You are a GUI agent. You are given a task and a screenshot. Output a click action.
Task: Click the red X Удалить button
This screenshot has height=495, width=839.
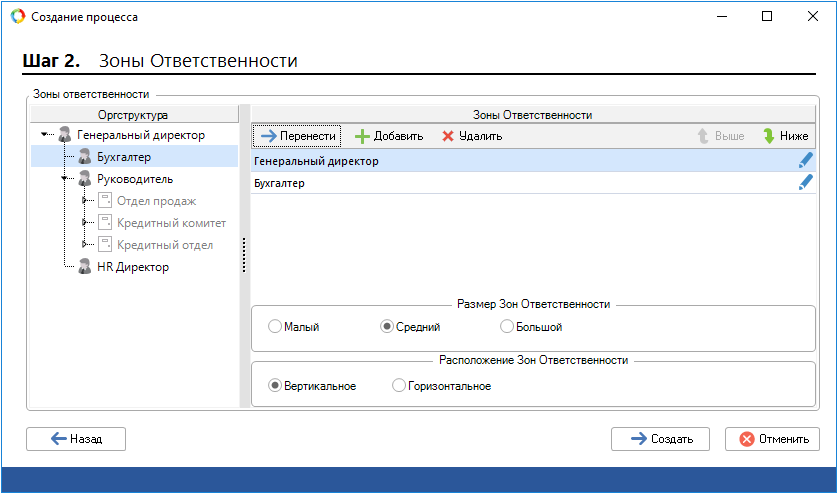472,136
